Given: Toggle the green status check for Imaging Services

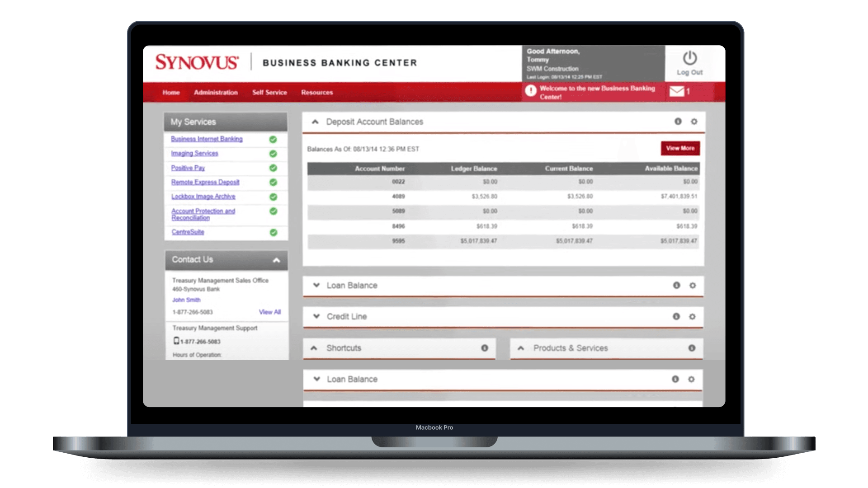Looking at the screenshot, I should point(273,154).
